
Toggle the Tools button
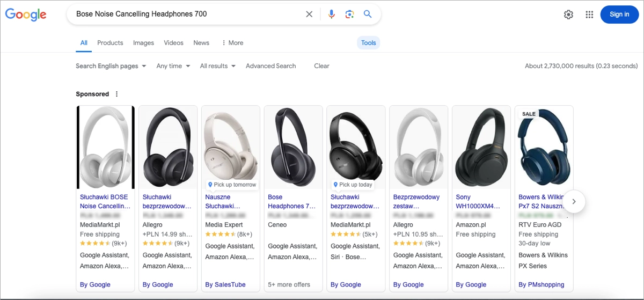[x=368, y=43]
